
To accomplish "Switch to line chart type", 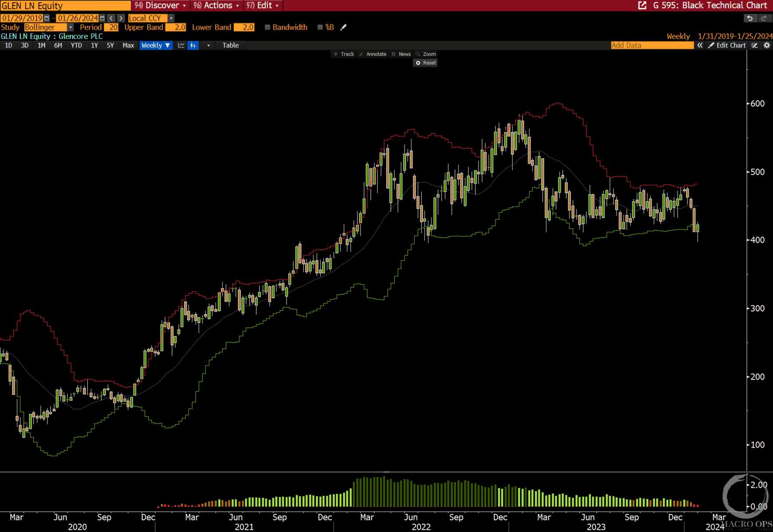I will click(x=181, y=45).
